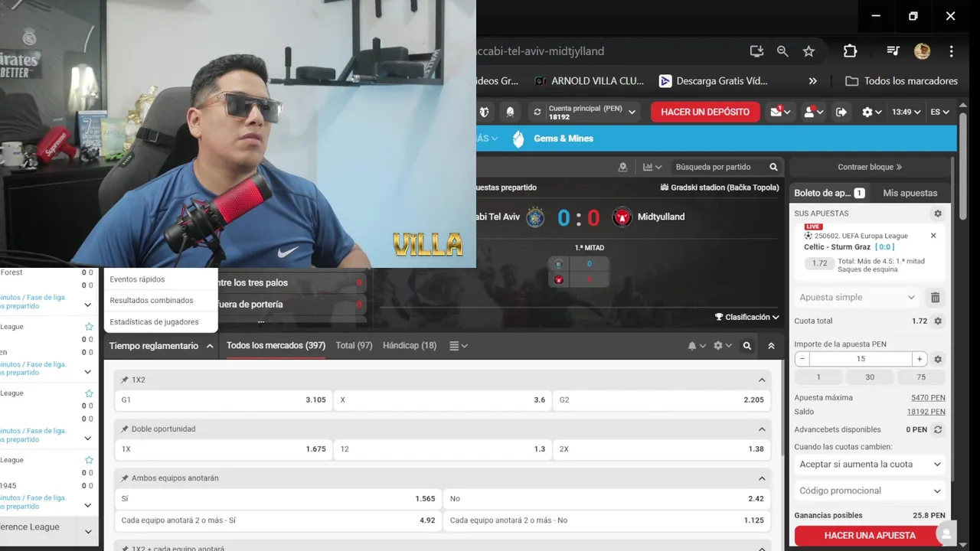Click the install app icon in address bar
The image size is (980, 551).
pos(756,51)
